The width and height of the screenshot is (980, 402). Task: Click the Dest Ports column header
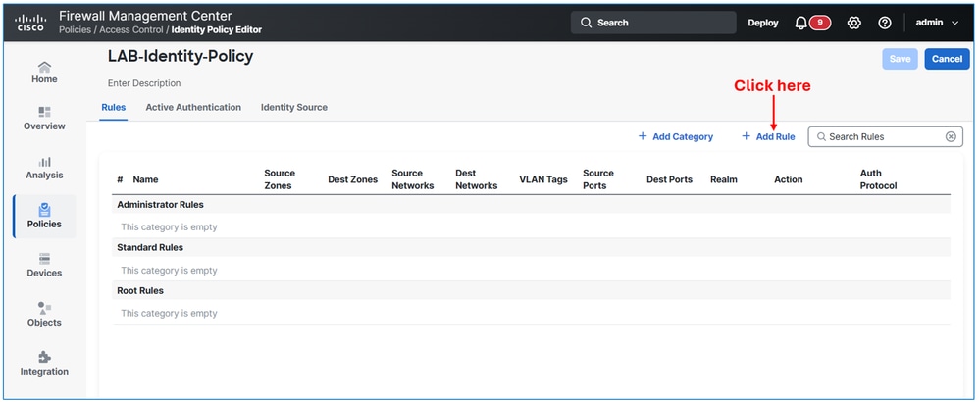pos(669,179)
